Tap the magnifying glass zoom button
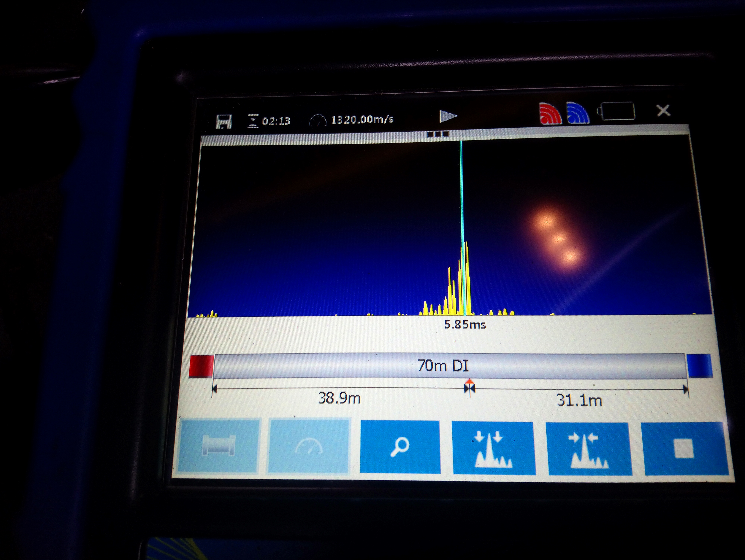Image resolution: width=745 pixels, height=560 pixels. coord(400,447)
